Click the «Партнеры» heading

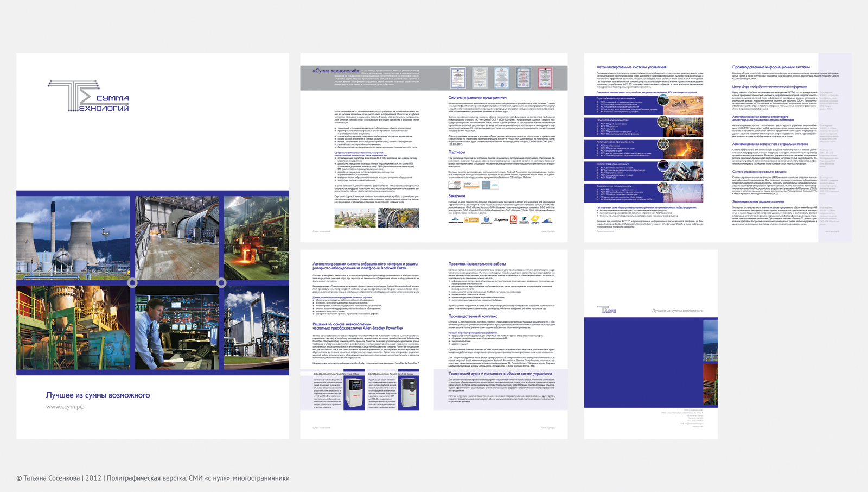coord(457,152)
